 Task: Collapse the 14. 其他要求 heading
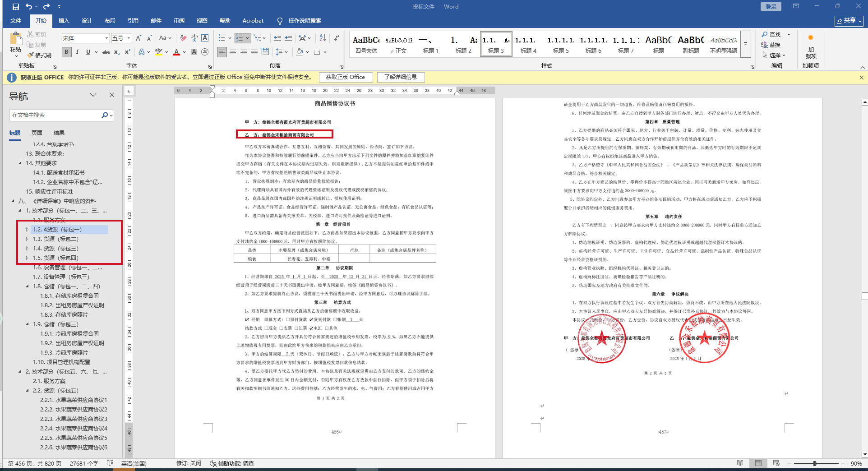click(x=20, y=163)
